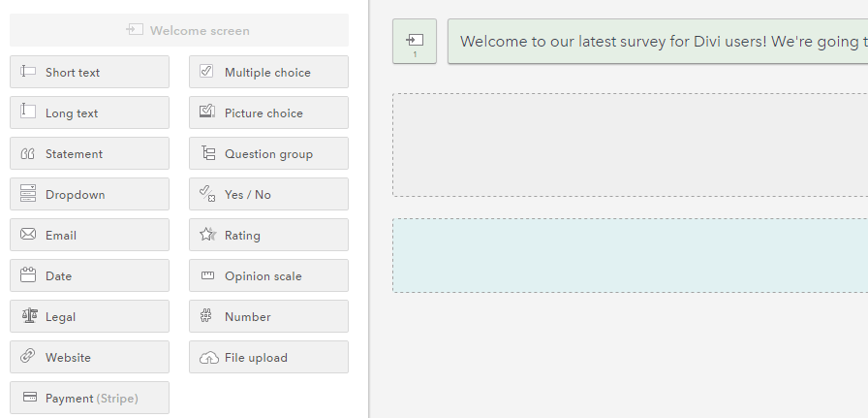The image size is (868, 418).
Task: Add a Multiple choice question
Action: point(268,72)
